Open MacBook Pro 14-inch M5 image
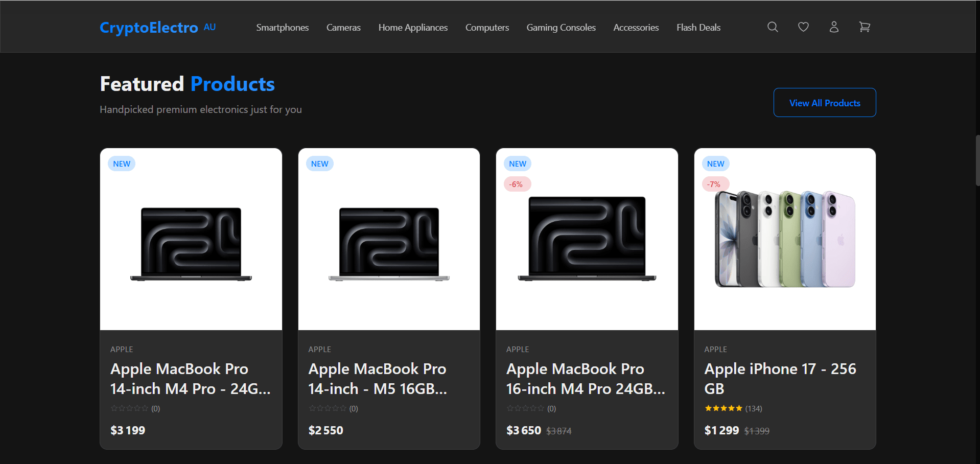Viewport: 980px width, 464px height. point(389,239)
